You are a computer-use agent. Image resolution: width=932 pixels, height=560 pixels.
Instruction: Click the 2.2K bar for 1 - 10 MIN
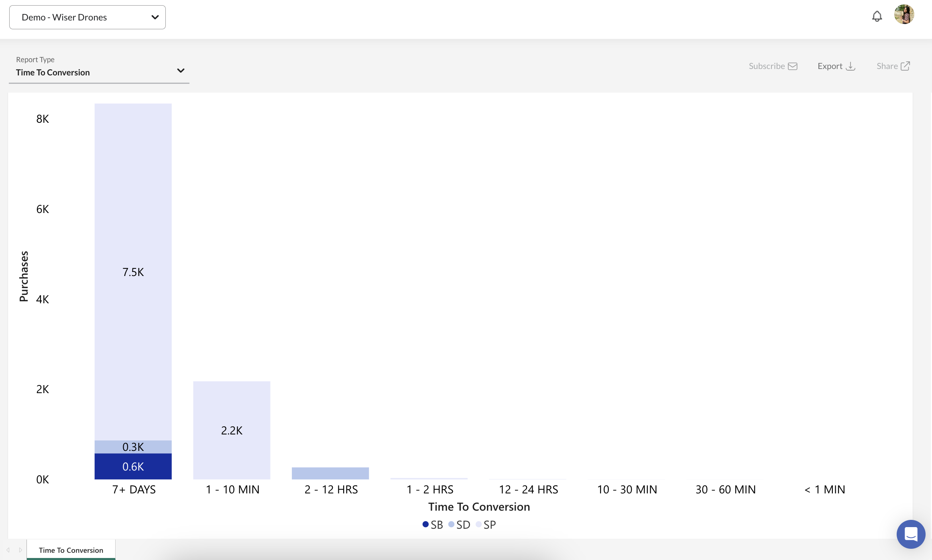tap(232, 430)
